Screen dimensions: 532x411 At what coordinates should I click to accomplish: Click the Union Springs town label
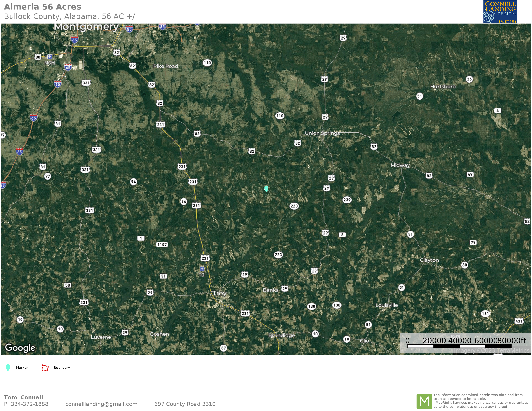click(x=322, y=133)
